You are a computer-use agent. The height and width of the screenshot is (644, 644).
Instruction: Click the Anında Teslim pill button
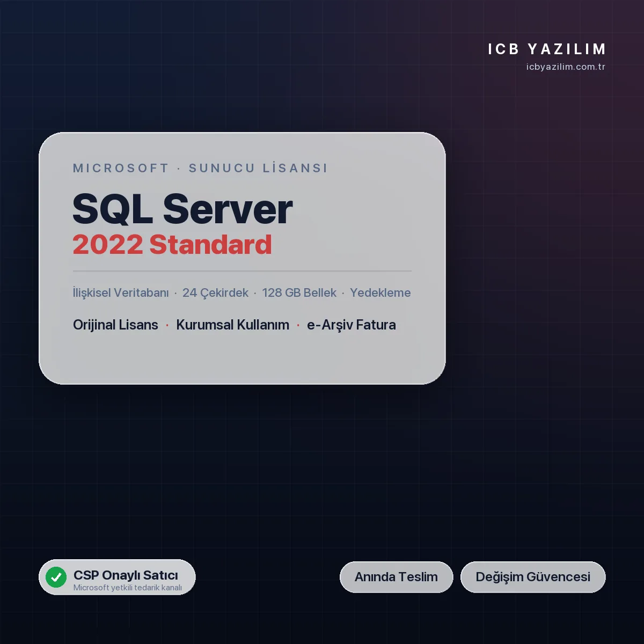396,577
